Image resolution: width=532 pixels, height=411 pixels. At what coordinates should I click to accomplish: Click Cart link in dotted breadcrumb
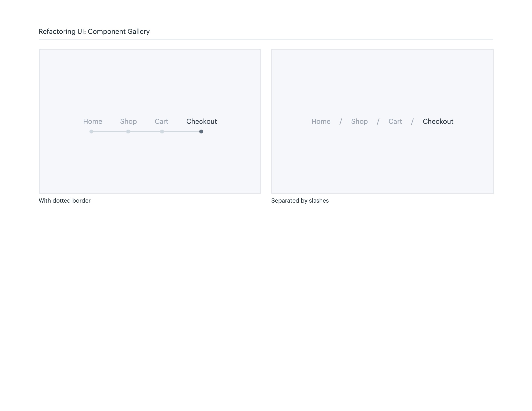[161, 121]
